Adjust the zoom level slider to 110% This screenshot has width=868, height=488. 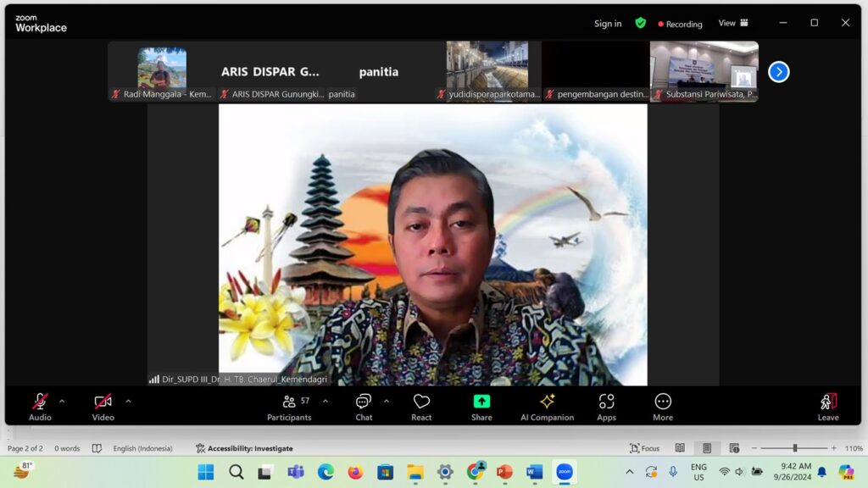coord(794,447)
